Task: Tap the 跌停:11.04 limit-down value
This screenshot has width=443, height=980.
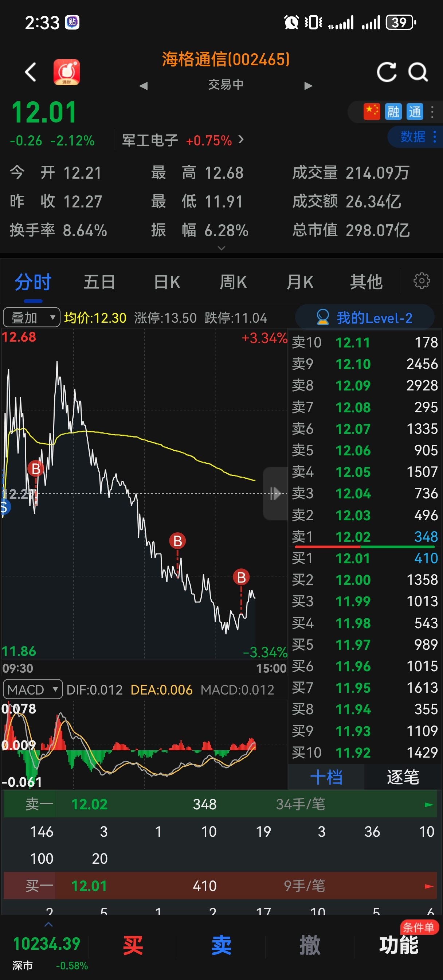Action: click(236, 318)
